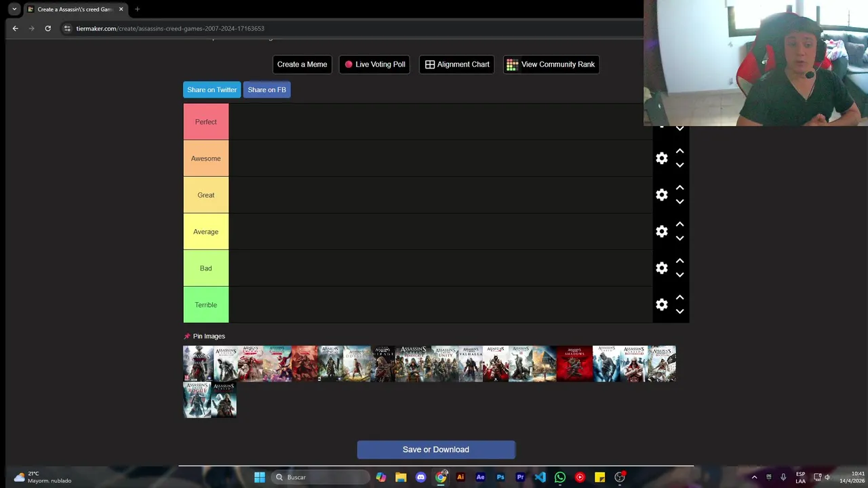Screen dimensions: 868x488
Task: Move Average tier row up
Action: [x=679, y=224]
